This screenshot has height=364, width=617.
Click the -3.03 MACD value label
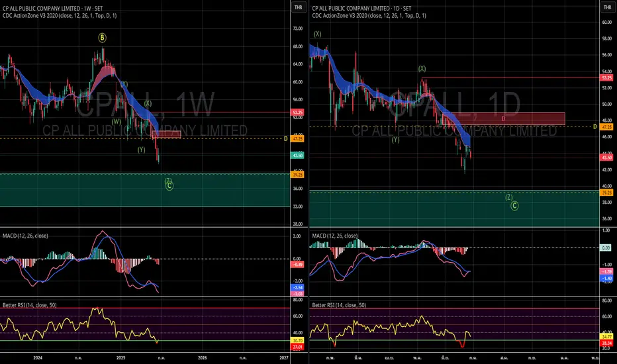(297, 294)
